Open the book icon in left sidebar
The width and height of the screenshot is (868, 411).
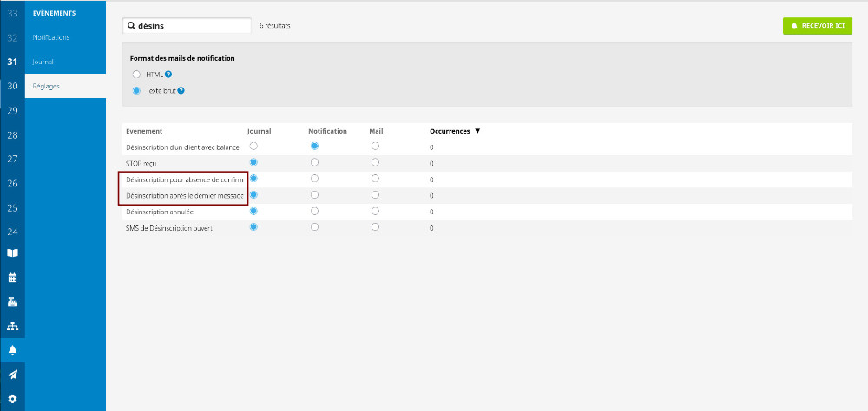pos(12,253)
